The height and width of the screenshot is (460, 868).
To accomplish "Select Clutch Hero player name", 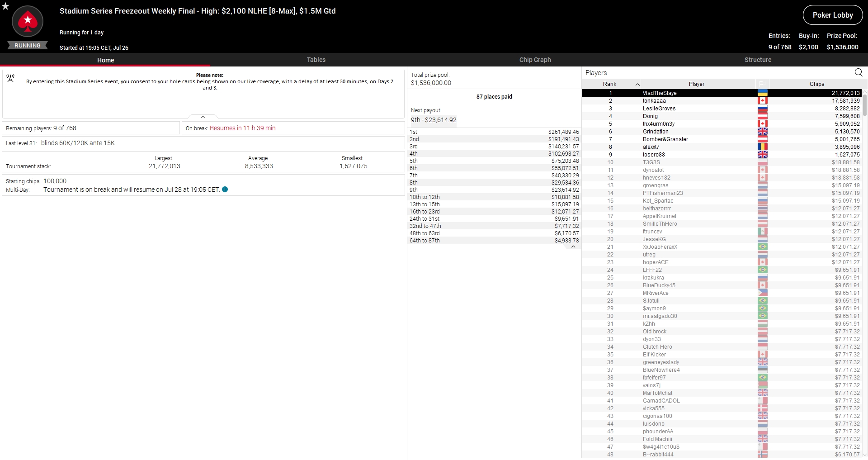I will tap(657, 346).
